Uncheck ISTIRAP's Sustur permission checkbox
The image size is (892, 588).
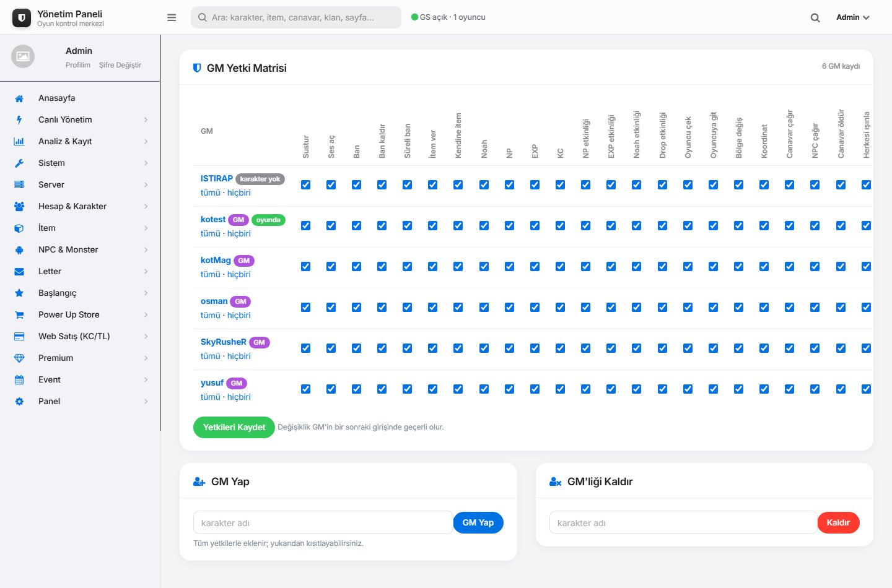pos(305,184)
